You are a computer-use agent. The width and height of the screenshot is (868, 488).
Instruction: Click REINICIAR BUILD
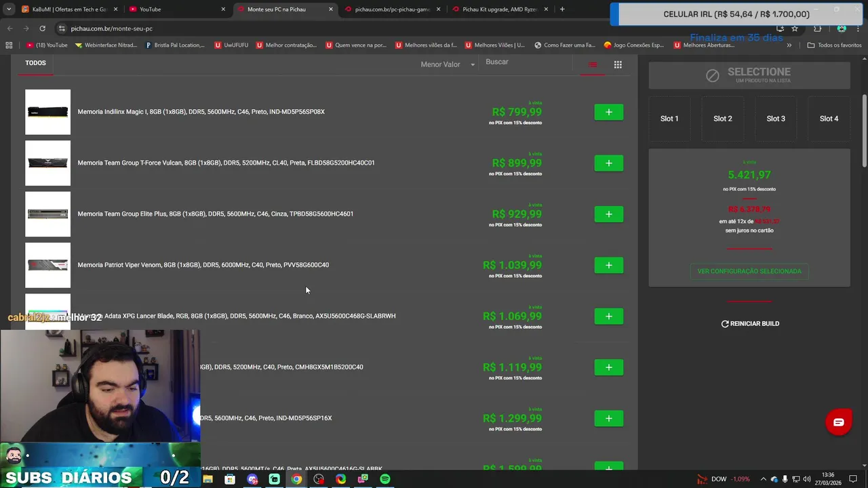point(750,324)
